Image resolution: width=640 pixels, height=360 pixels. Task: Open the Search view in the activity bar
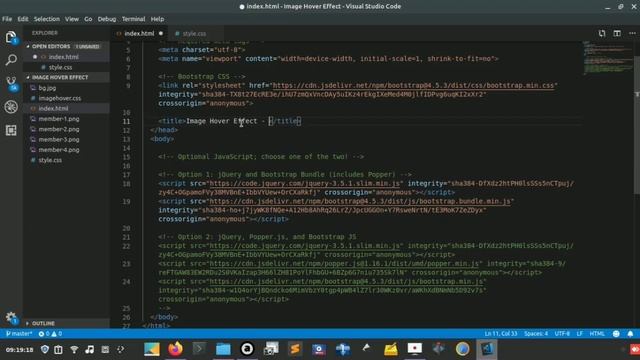[x=11, y=60]
